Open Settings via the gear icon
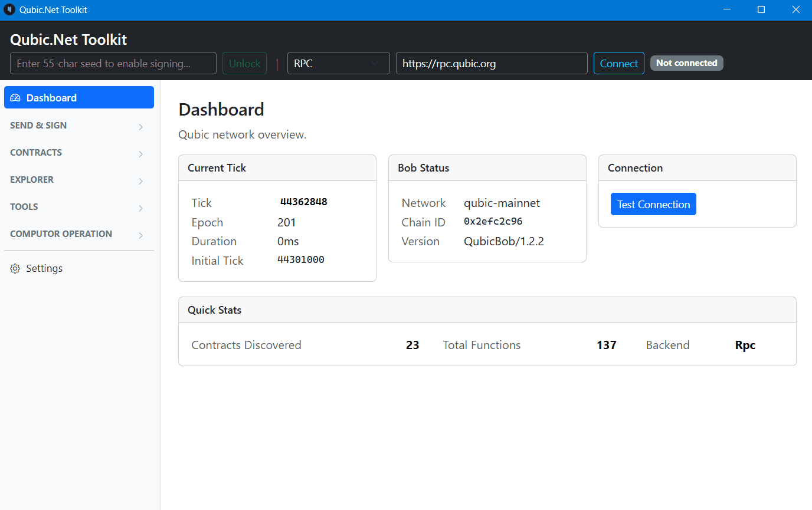The width and height of the screenshot is (812, 510). (x=15, y=268)
